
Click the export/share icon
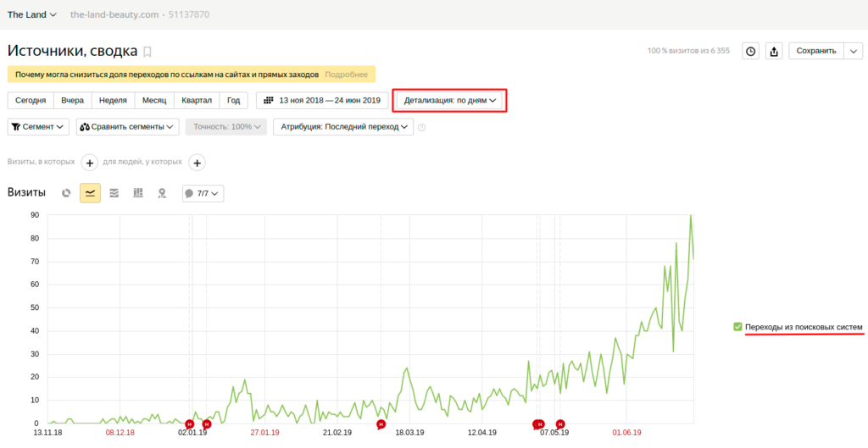774,52
